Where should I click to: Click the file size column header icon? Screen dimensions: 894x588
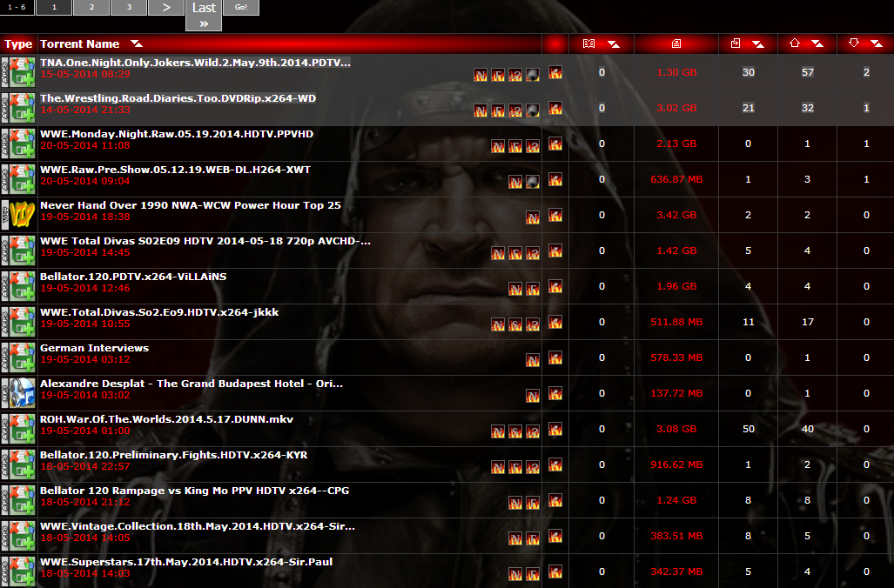(x=676, y=43)
